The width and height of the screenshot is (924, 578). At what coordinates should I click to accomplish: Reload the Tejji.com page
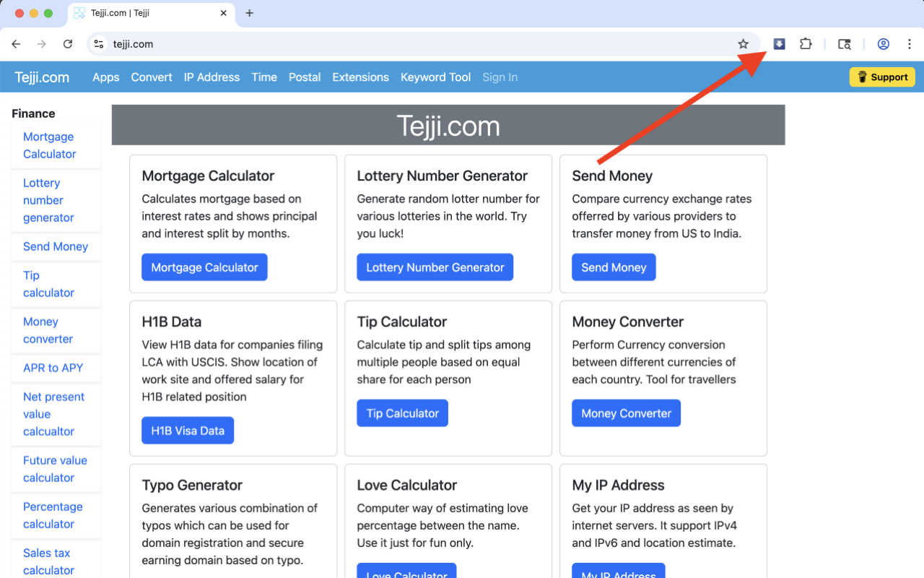point(68,44)
